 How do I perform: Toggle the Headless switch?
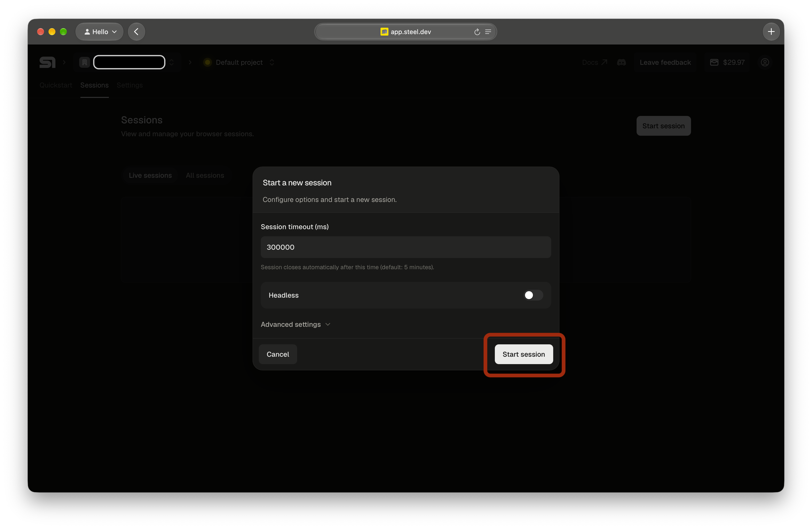click(533, 295)
